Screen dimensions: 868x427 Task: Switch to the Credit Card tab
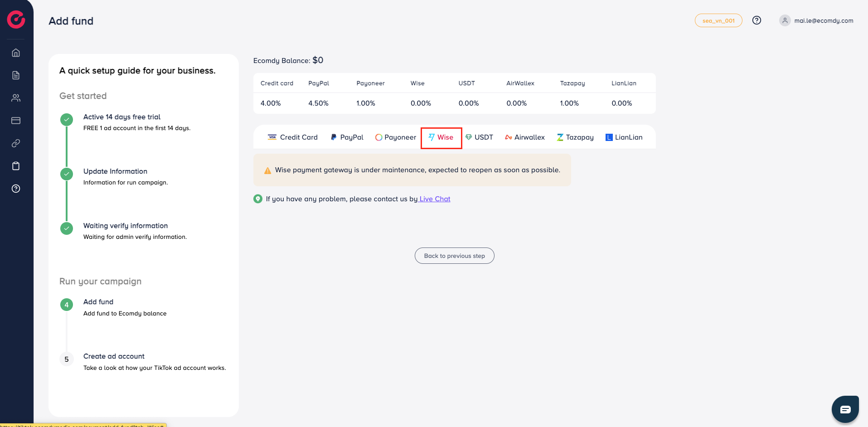pyautogui.click(x=293, y=137)
